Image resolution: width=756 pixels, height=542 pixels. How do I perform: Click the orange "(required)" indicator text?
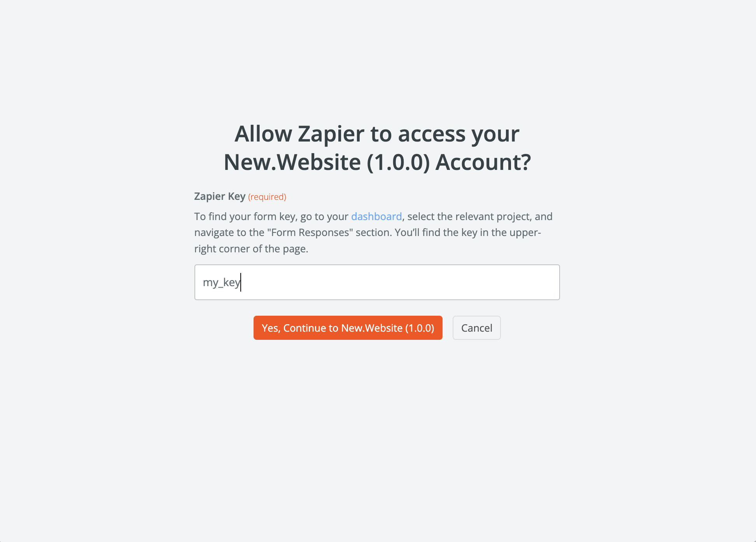[x=267, y=197]
